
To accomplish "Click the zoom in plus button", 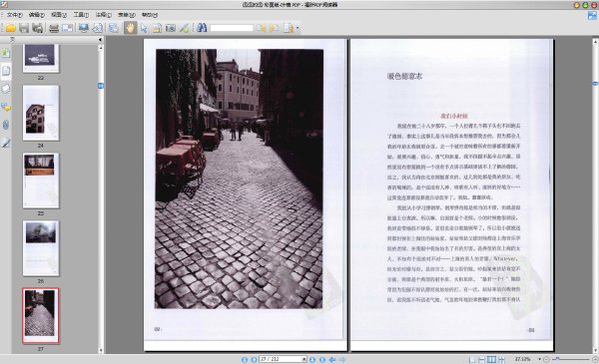I will 595,359.
